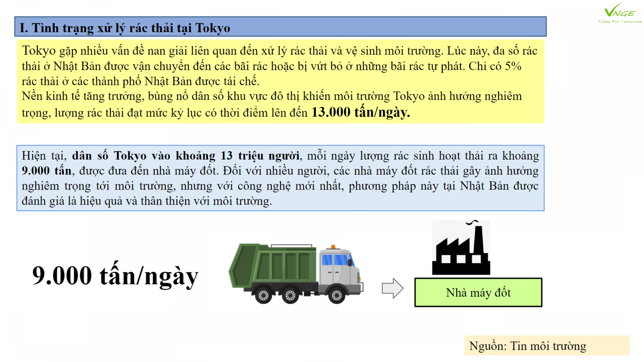Click line 'đánh giá là hiệu quả và thân thiện với môi trường.'

[x=147, y=201]
